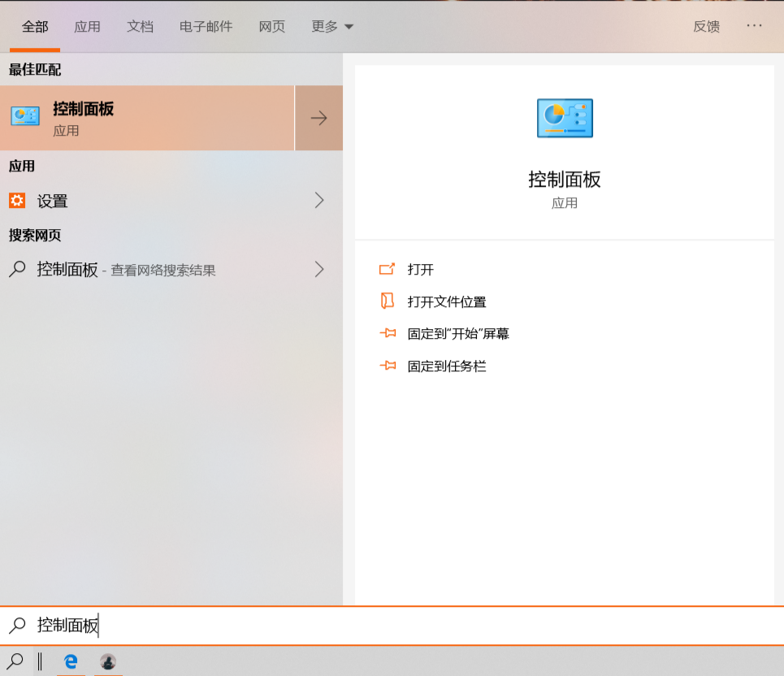This screenshot has height=676, width=784.
Task: Click the 打开文件位置 folder icon
Action: [x=388, y=301]
